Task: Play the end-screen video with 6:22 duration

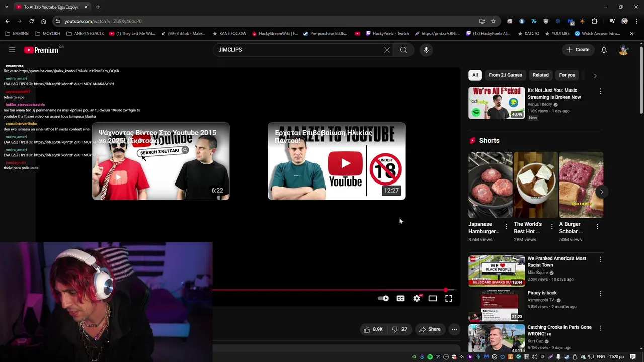Action: [x=160, y=161]
